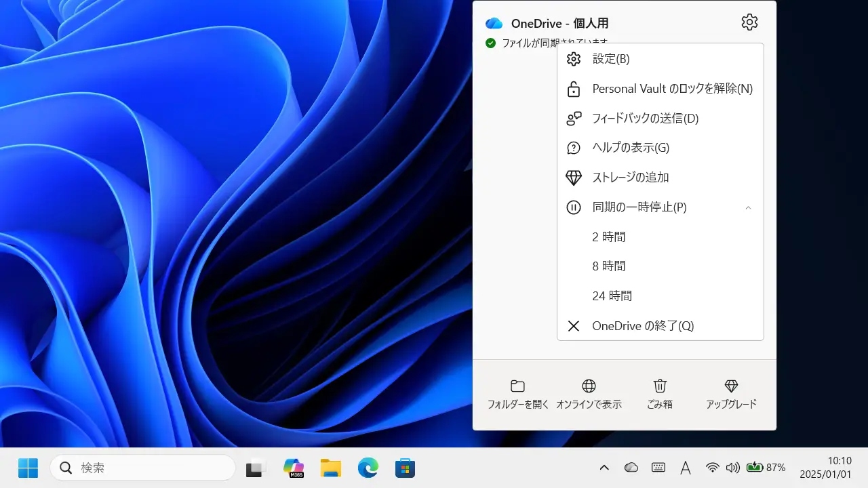
Task: Show hidden system tray icons
Action: (604, 468)
